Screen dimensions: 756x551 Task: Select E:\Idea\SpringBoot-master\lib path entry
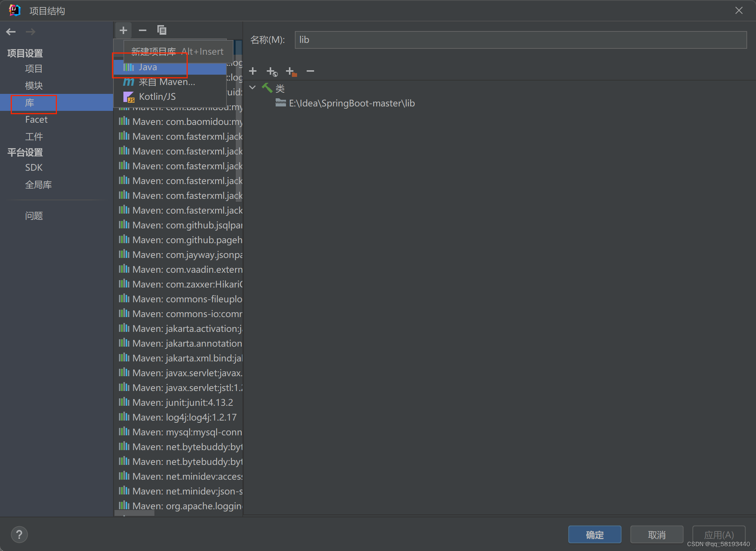tap(351, 103)
